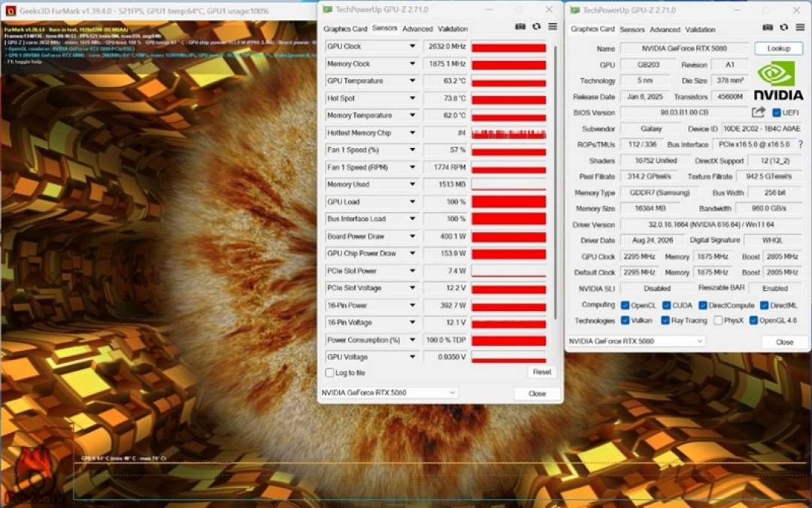Click the title icon of the right GPU-Z window
The image size is (812, 508).
coord(575,10)
